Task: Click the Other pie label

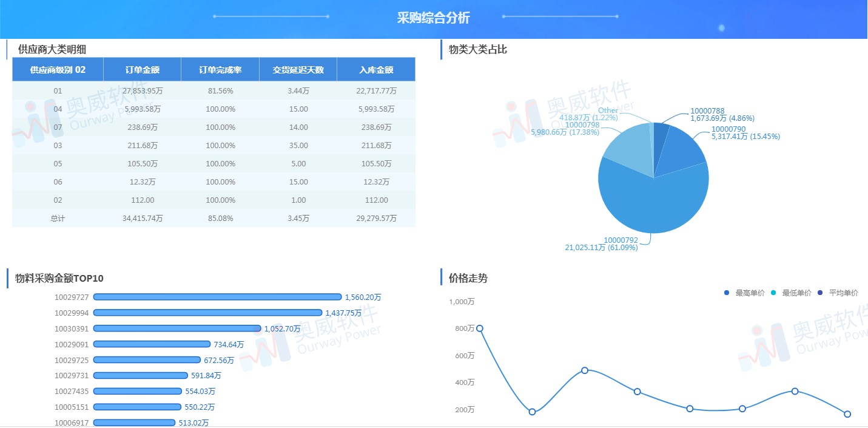Action: click(608, 110)
